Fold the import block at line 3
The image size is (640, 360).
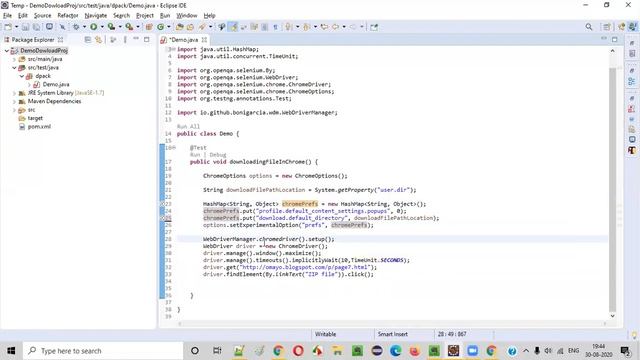[x=173, y=49]
